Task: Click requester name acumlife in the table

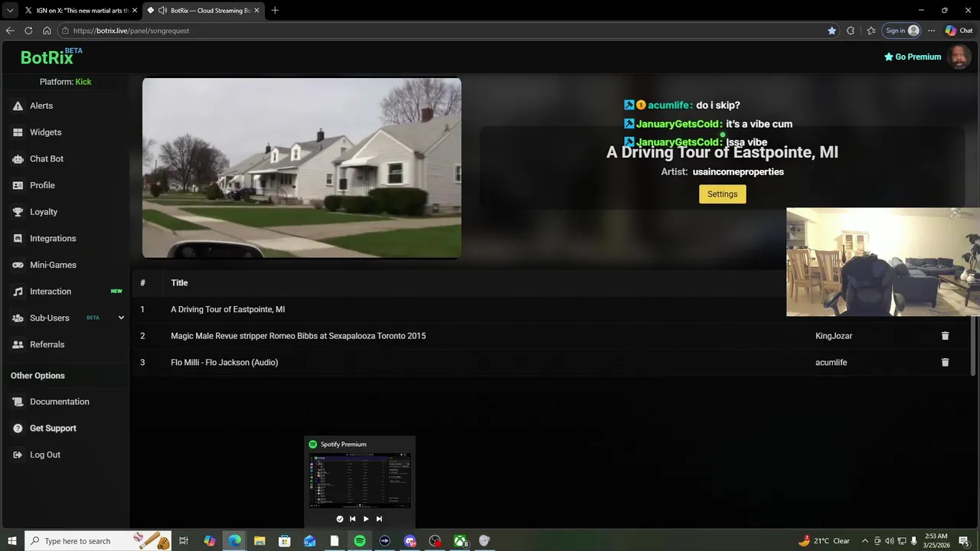Action: click(x=831, y=363)
